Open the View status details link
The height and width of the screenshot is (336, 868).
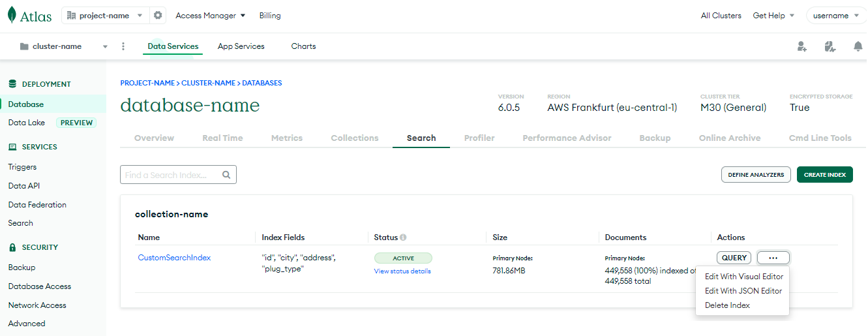tap(402, 271)
